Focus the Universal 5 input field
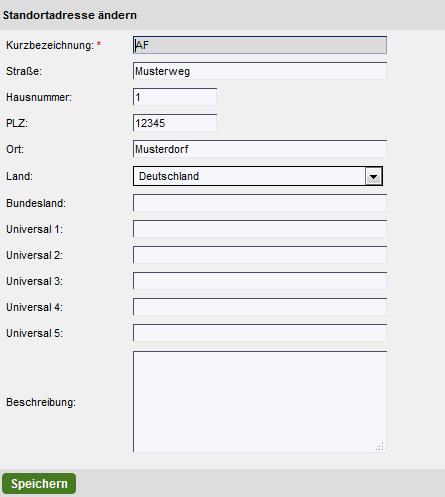This screenshot has height=497, width=445. coord(260,333)
